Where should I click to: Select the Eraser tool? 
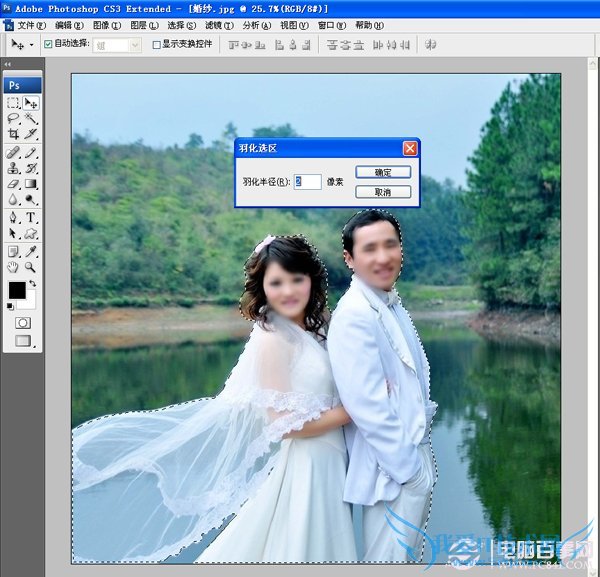[x=14, y=184]
